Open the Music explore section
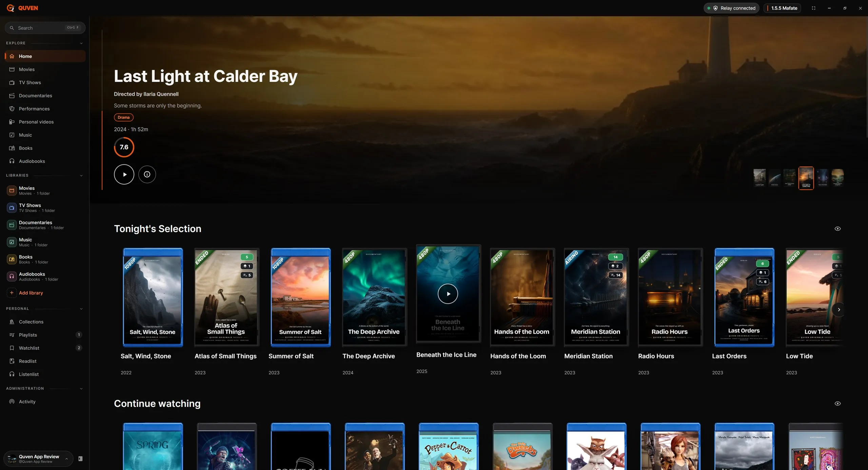This screenshot has height=470, width=868. pyautogui.click(x=45, y=135)
